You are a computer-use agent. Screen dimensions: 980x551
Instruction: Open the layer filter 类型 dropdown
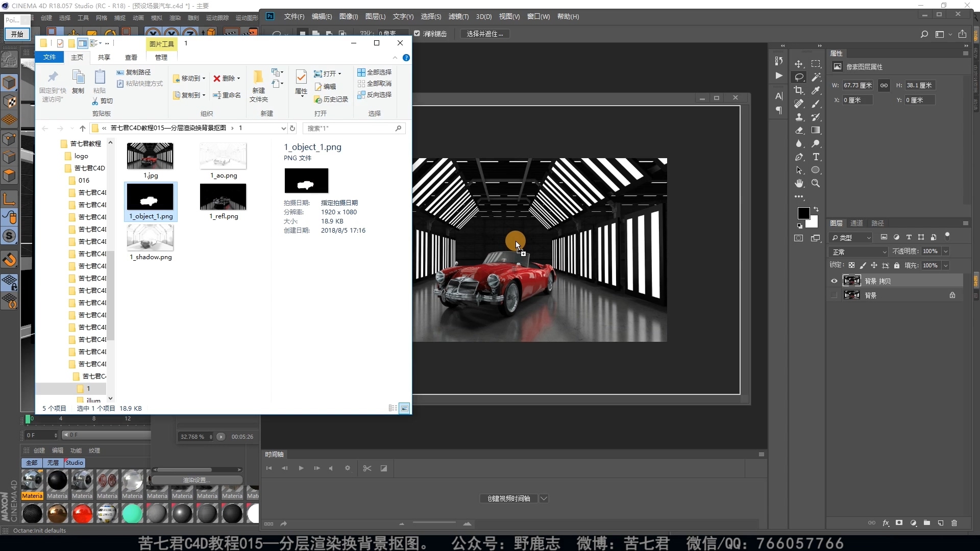point(850,238)
